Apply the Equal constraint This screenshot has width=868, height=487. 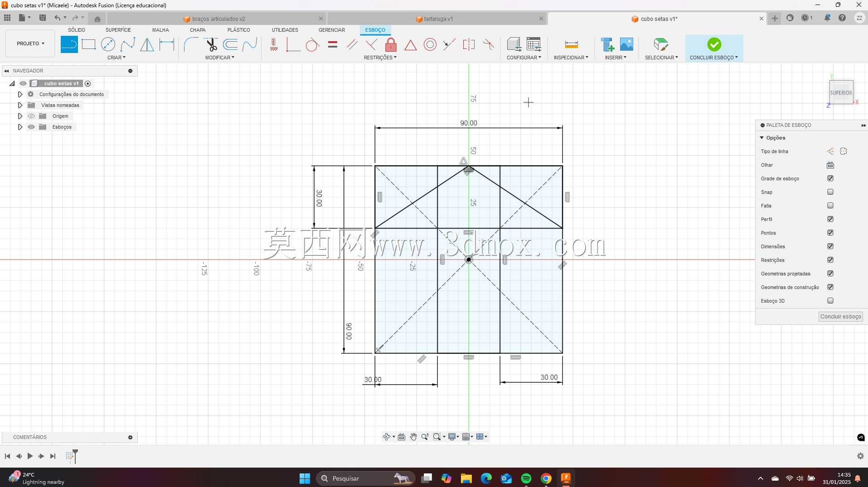tap(333, 44)
